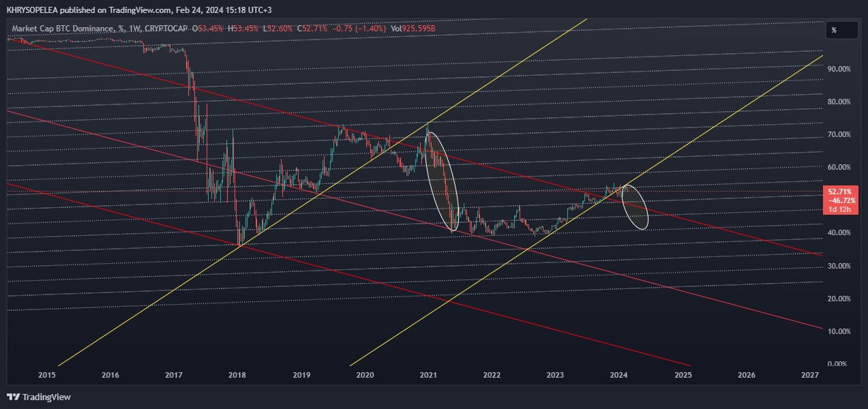Image resolution: width=868 pixels, height=409 pixels.
Task: Click the 2015 time axis label
Action: [47, 375]
